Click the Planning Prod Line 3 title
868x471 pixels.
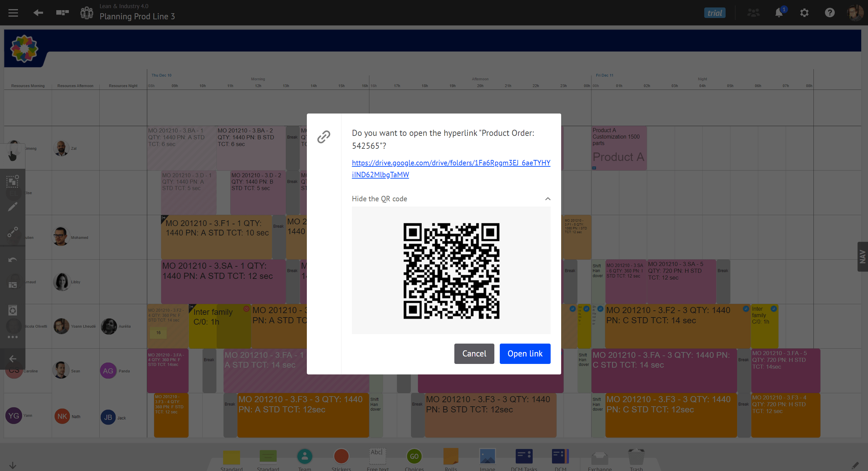click(x=137, y=16)
